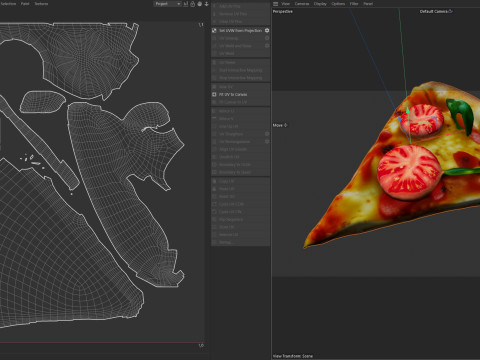Click the icon at UV canvas top-right corner
480x360 pixels.
click(201, 25)
